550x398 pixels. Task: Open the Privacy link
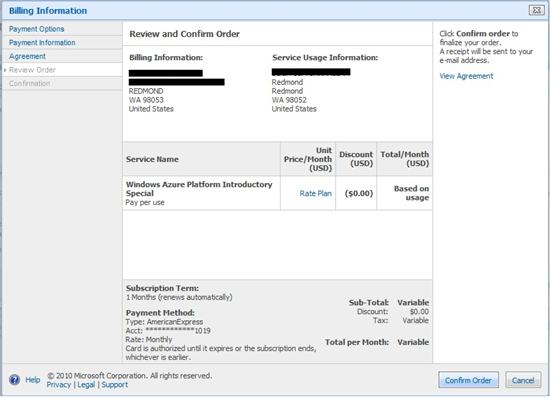coord(59,385)
